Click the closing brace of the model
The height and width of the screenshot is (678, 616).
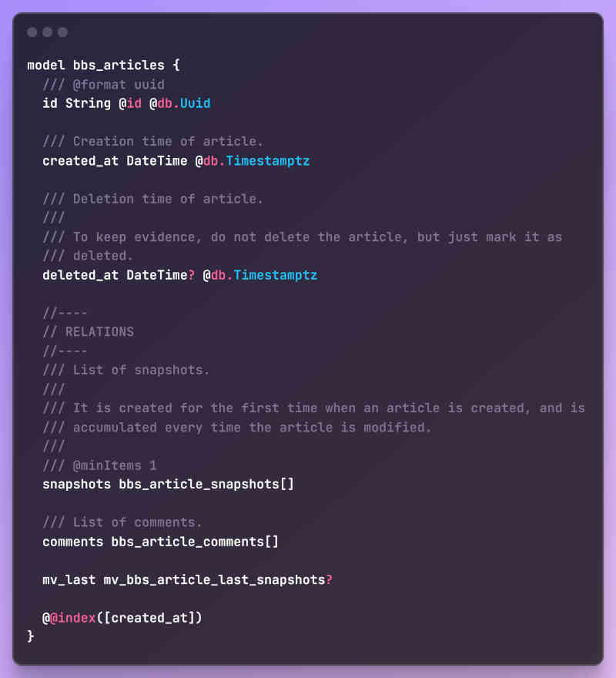31,636
